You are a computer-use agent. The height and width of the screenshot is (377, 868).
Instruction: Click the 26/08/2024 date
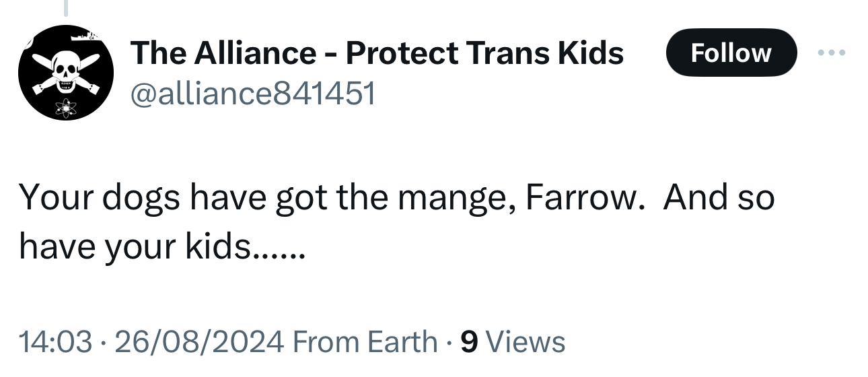(x=198, y=341)
